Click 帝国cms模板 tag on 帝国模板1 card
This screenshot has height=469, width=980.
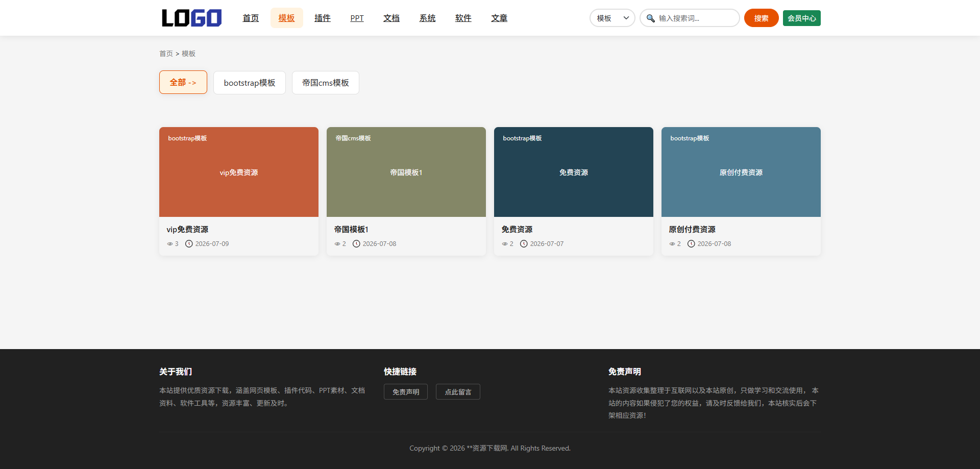[x=353, y=138]
